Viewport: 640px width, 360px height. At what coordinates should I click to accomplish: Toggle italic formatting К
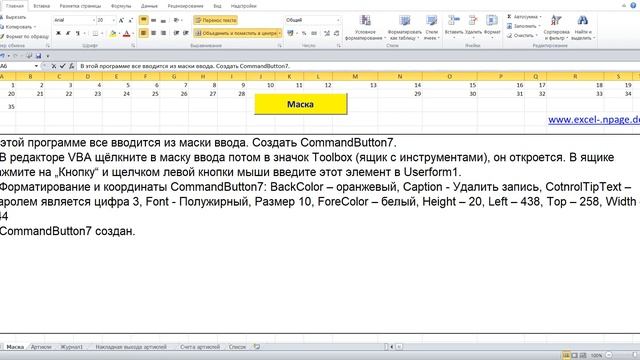click(x=68, y=33)
